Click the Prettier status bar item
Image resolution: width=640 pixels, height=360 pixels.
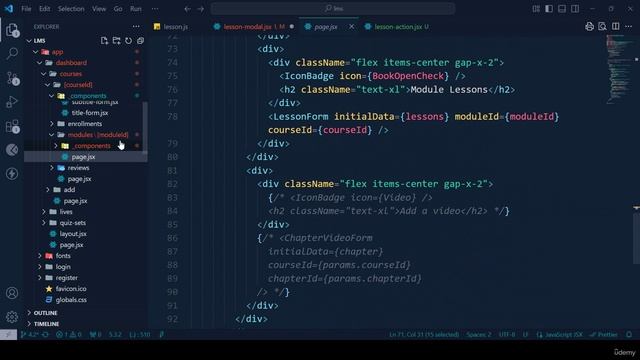[x=604, y=334]
